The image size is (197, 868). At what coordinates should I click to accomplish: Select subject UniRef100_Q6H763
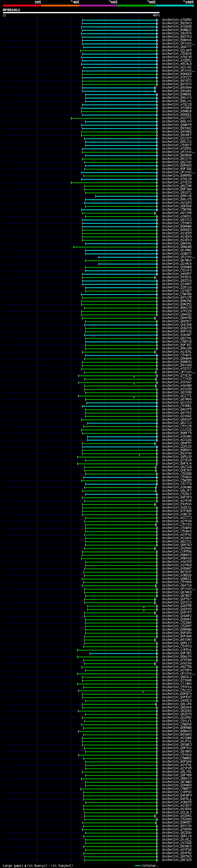pyautogui.click(x=176, y=545)
